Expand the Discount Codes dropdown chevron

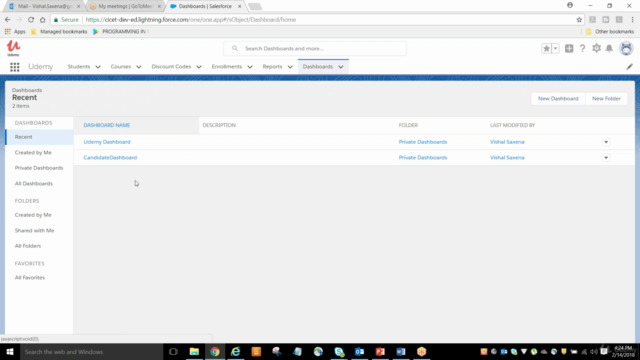coord(199,67)
